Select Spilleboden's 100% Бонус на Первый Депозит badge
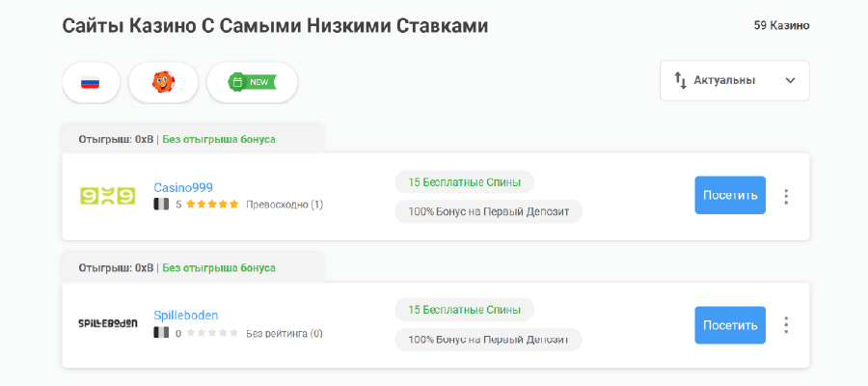 [x=488, y=340]
